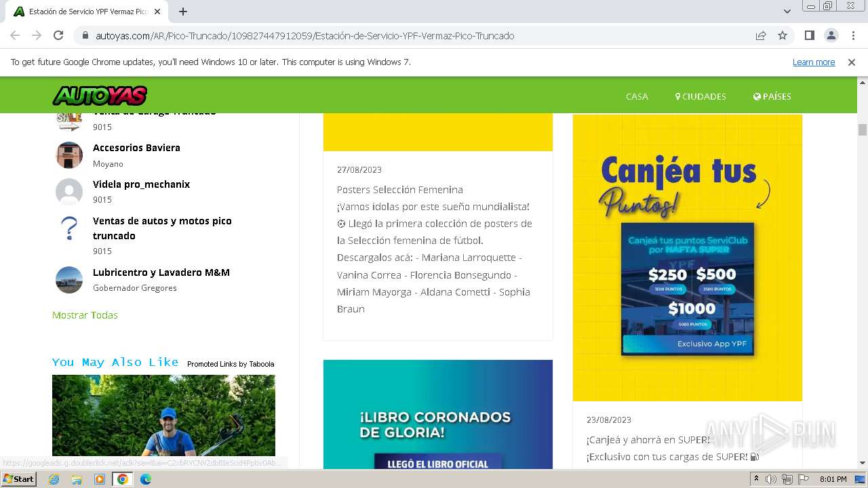Open Microsoft Edge from taskbar
This screenshot has width=868, height=488.
[146, 479]
